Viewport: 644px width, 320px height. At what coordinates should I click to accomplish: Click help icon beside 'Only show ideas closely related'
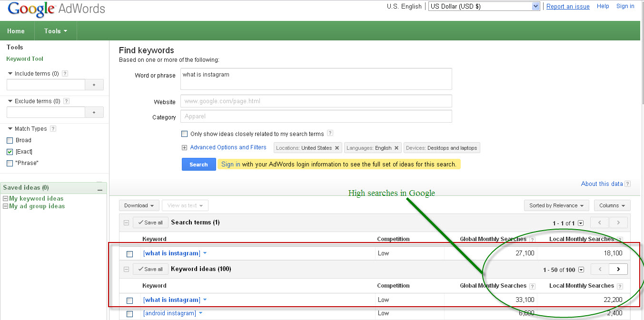pyautogui.click(x=330, y=134)
